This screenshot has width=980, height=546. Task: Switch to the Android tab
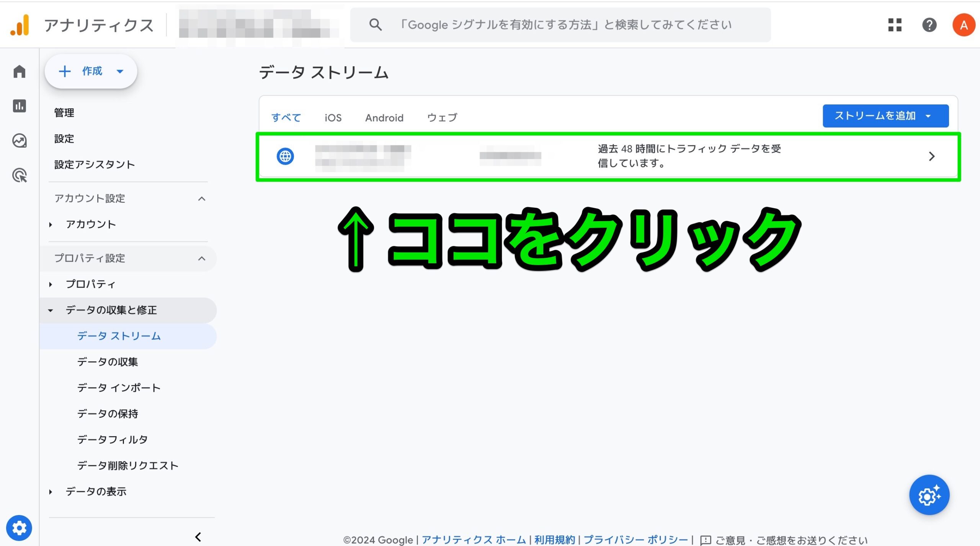tap(384, 117)
